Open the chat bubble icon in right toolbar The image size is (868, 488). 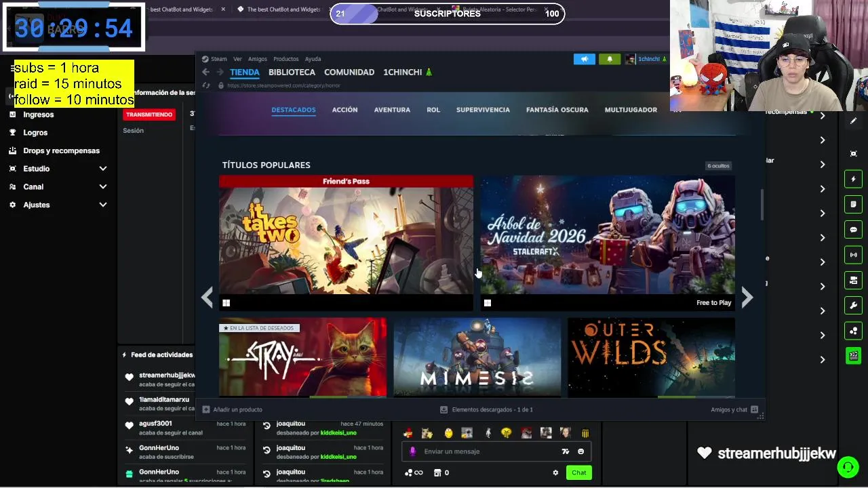pos(853,230)
